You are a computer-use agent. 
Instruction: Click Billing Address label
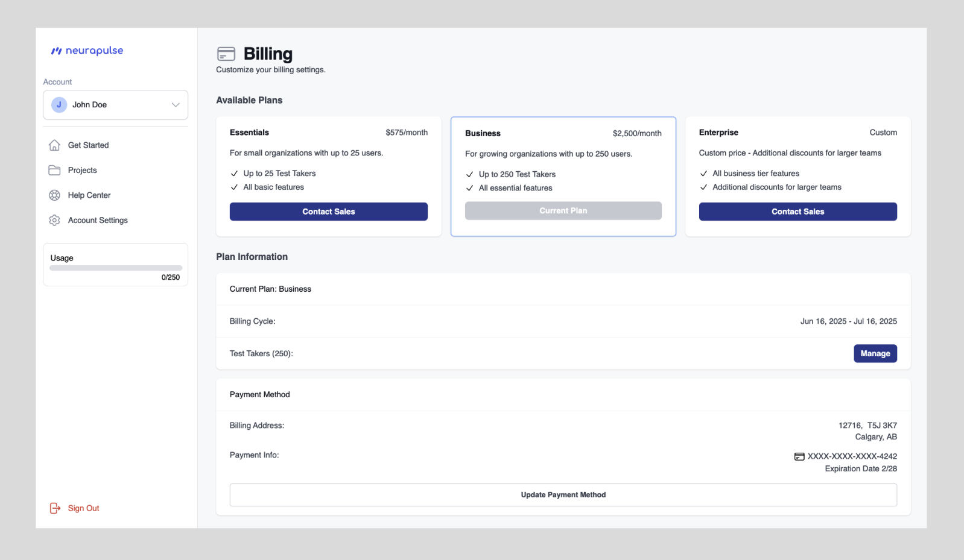(x=256, y=426)
